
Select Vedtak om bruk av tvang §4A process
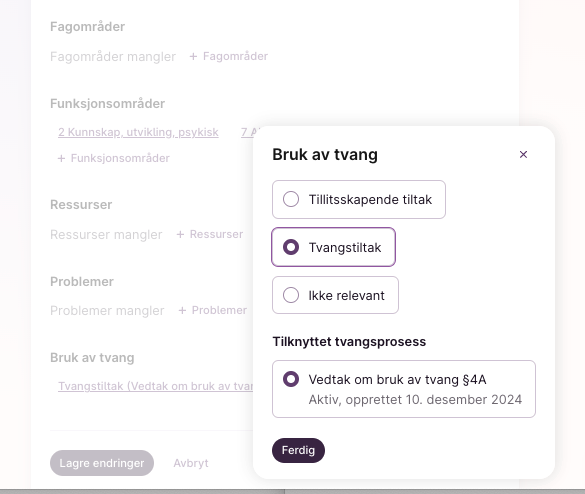(404, 389)
